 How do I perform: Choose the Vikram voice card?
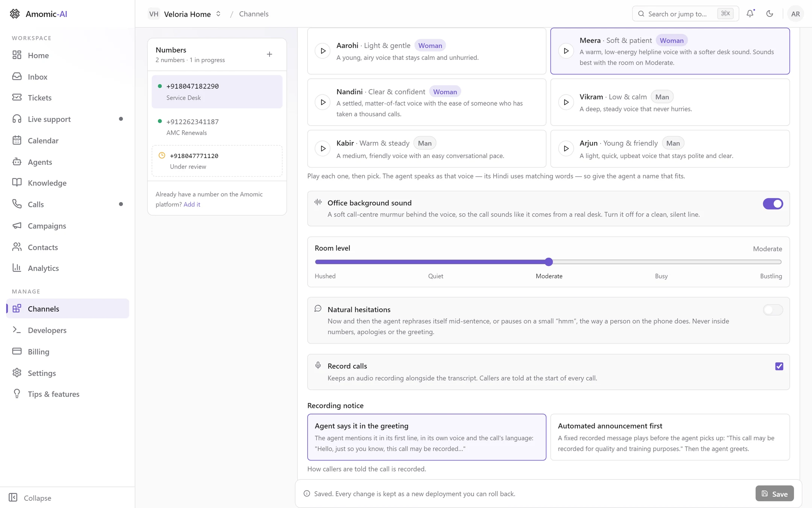click(x=670, y=102)
